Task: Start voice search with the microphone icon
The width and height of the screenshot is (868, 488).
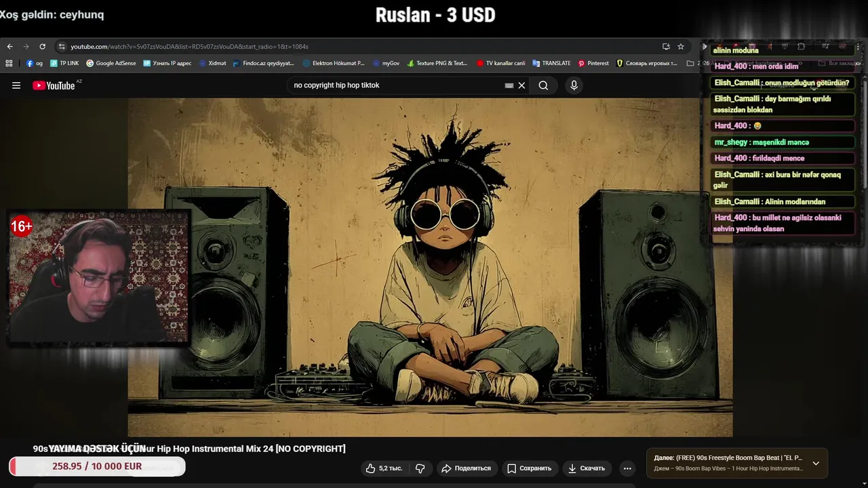Action: tap(574, 85)
